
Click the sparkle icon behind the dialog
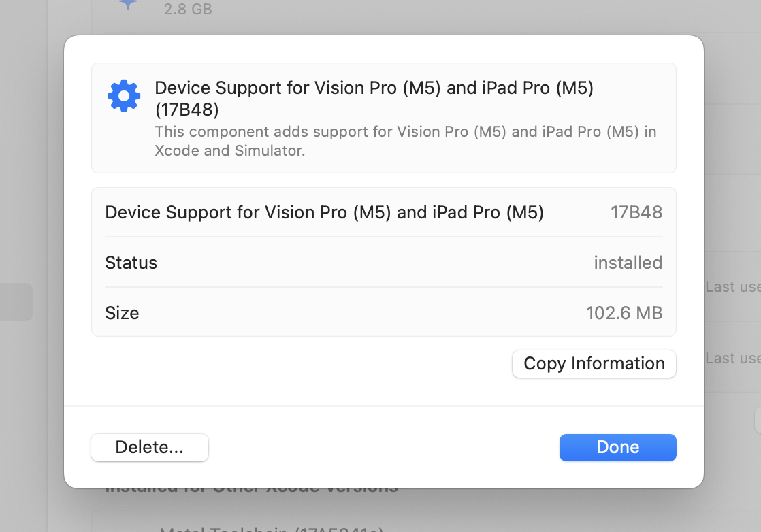[127, 4]
